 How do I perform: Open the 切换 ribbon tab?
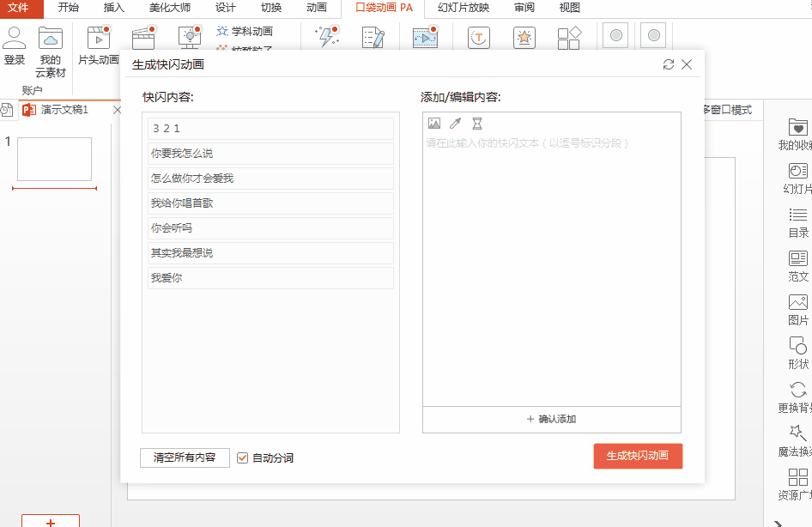pyautogui.click(x=271, y=8)
